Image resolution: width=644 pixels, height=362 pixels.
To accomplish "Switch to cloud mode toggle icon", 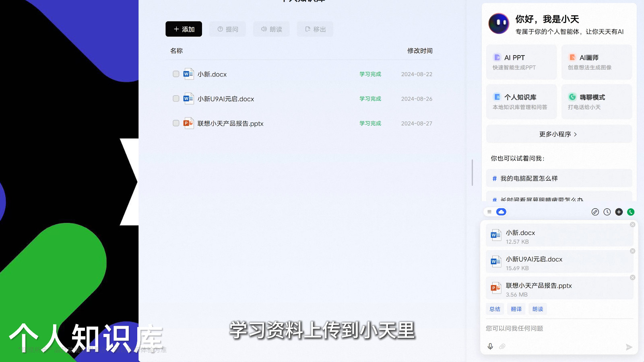I will (501, 212).
